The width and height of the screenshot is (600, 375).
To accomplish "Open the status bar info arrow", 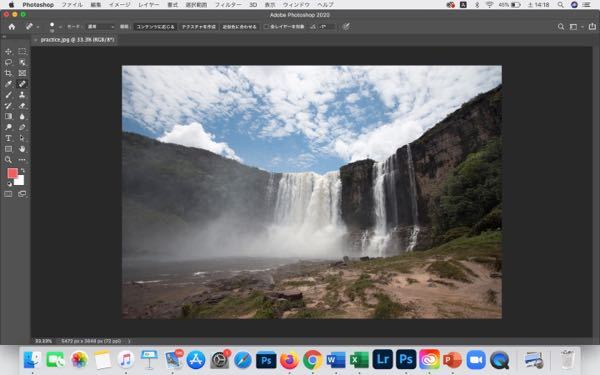I will (129, 341).
